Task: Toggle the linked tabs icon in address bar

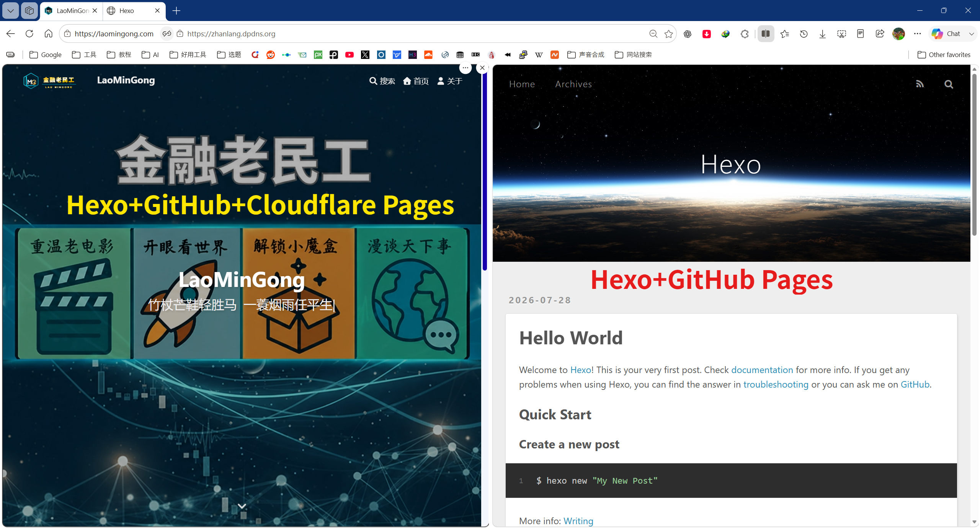Action: click(167, 34)
